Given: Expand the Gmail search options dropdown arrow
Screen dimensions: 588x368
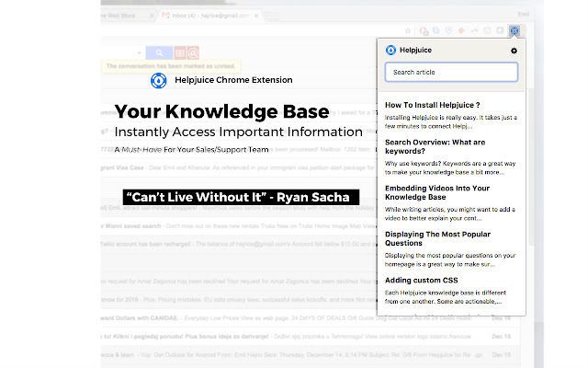Looking at the screenshot, I should 138,52.
